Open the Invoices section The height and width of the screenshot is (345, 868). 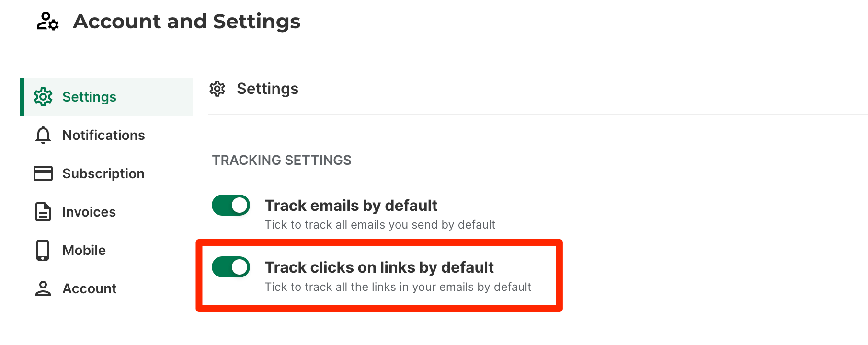(89, 212)
